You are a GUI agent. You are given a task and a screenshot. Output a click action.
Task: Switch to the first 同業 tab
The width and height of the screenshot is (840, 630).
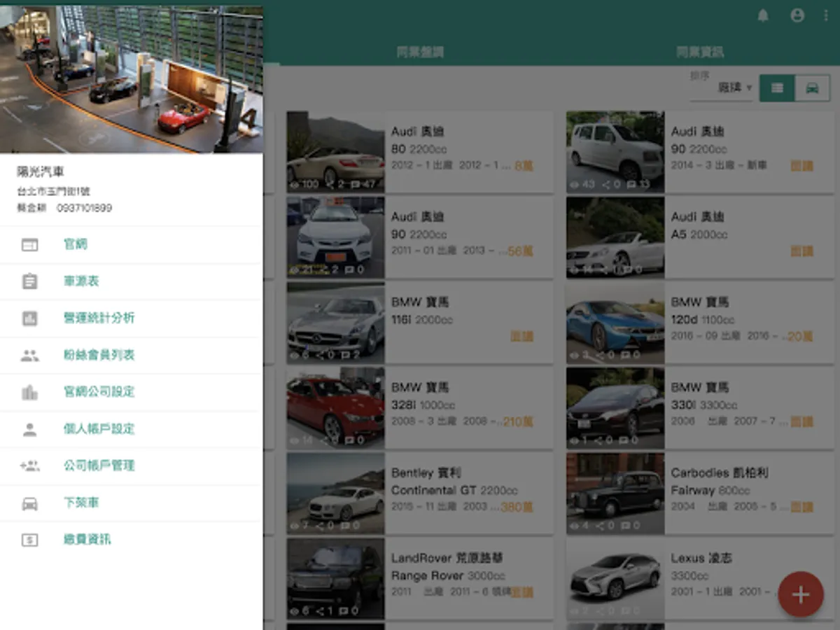point(420,52)
